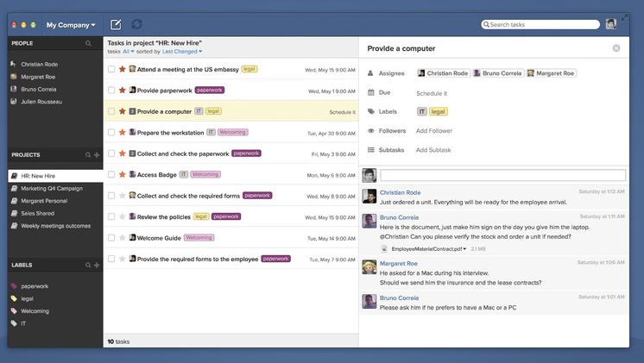The width and height of the screenshot is (644, 363).
Task: Click the search icon in Projects panel
Action: (88, 155)
